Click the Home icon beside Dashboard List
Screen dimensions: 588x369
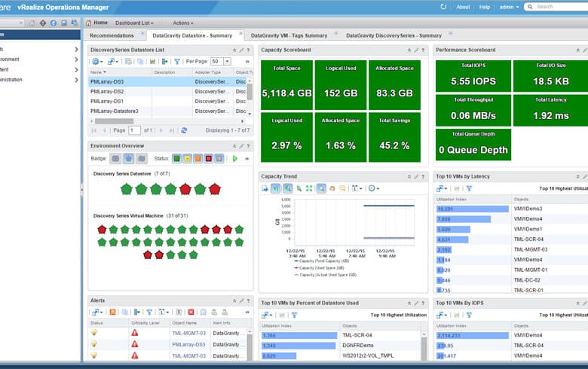tap(88, 23)
